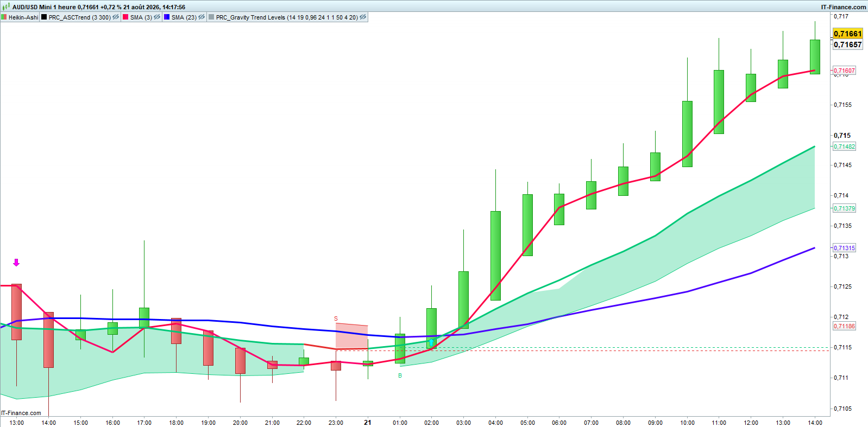Select the red Heikin-Ashi candle at 19:00

tap(208, 348)
